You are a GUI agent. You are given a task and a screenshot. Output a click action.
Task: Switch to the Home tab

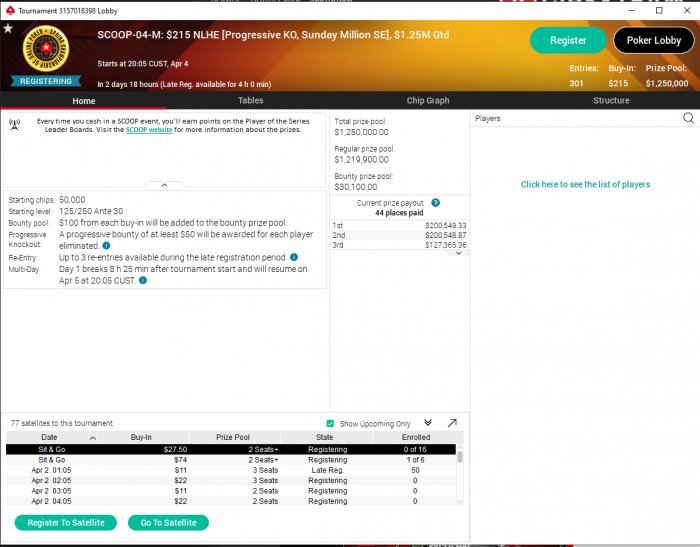click(84, 101)
